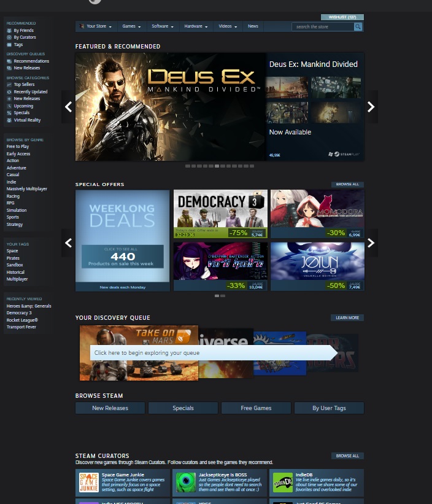Image resolution: width=432 pixels, height=504 pixels.
Task: Show previous special offers arrow
Action: [x=68, y=242]
